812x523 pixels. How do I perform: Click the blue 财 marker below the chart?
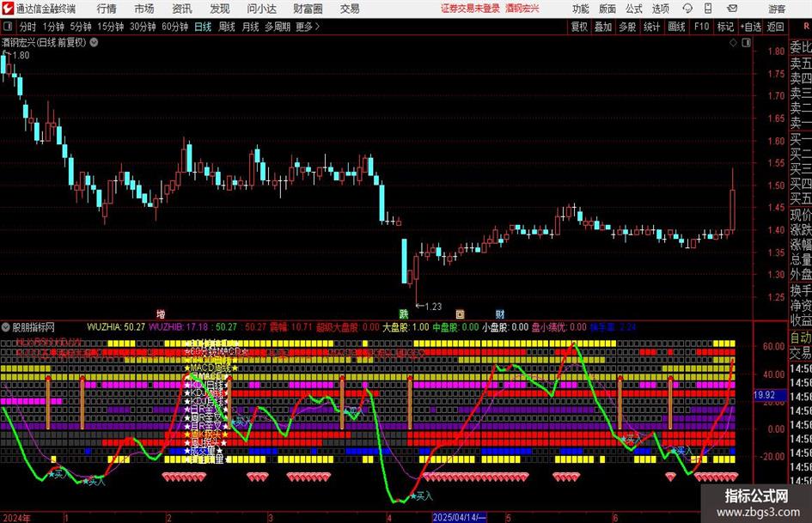500,313
